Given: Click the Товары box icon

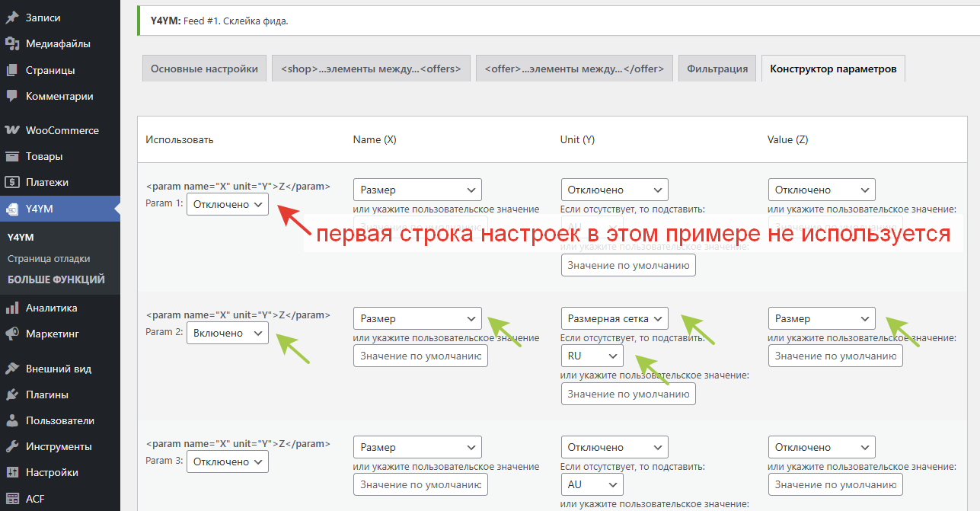Looking at the screenshot, I should (x=12, y=156).
